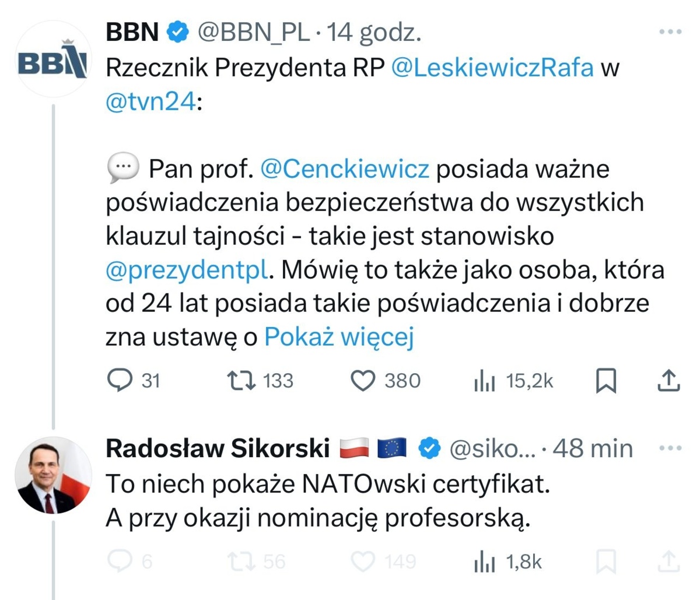Bookmark Sikorski's reply
The height and width of the screenshot is (600, 700).
(606, 562)
